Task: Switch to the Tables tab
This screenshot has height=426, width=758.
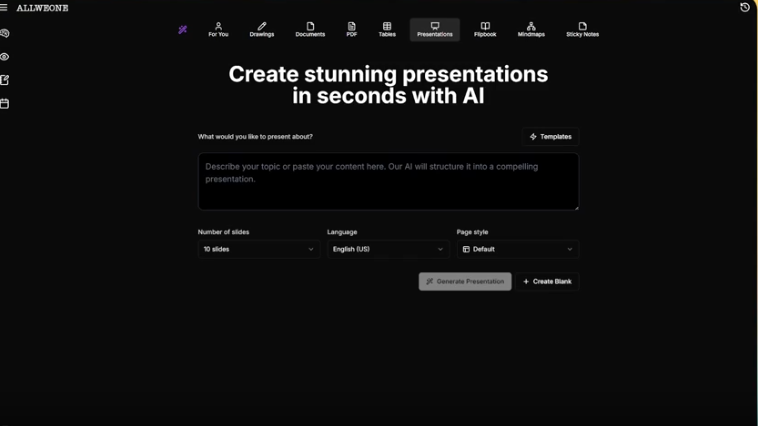Action: pos(387,29)
